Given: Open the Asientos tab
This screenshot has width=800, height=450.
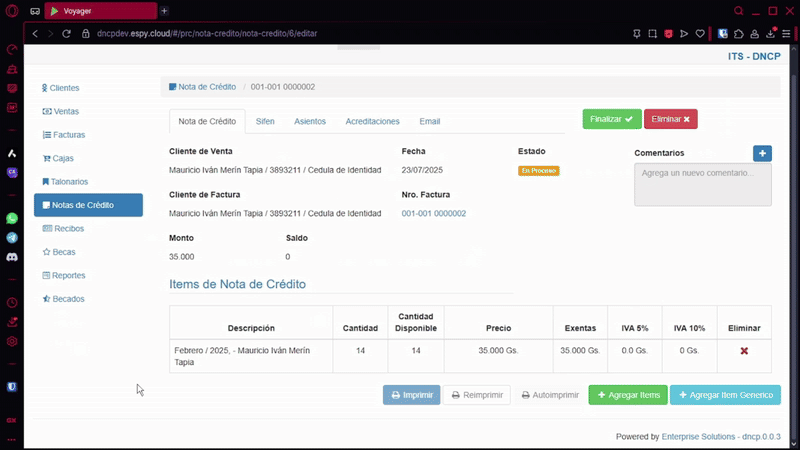Looking at the screenshot, I should click(310, 121).
